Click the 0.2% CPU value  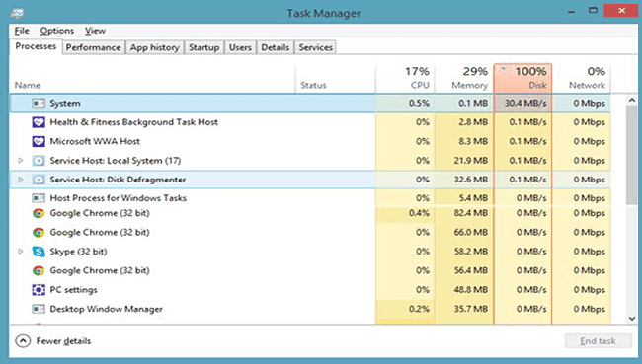click(x=419, y=309)
